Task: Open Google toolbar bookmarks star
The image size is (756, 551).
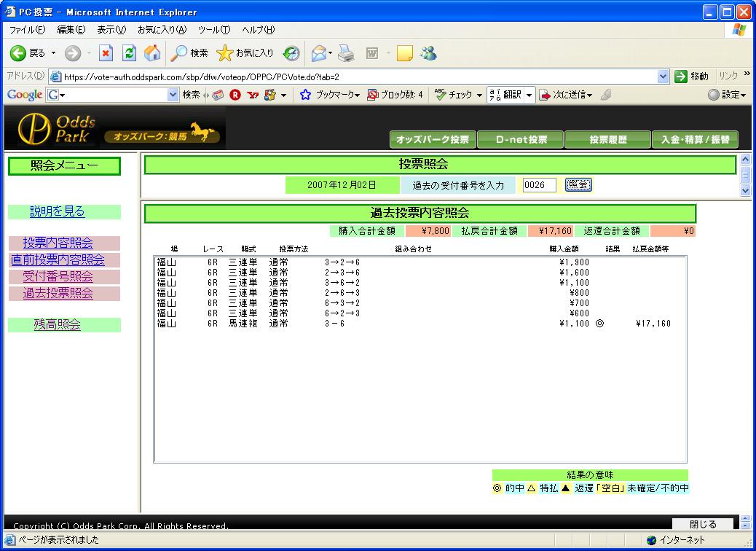Action: point(305,95)
